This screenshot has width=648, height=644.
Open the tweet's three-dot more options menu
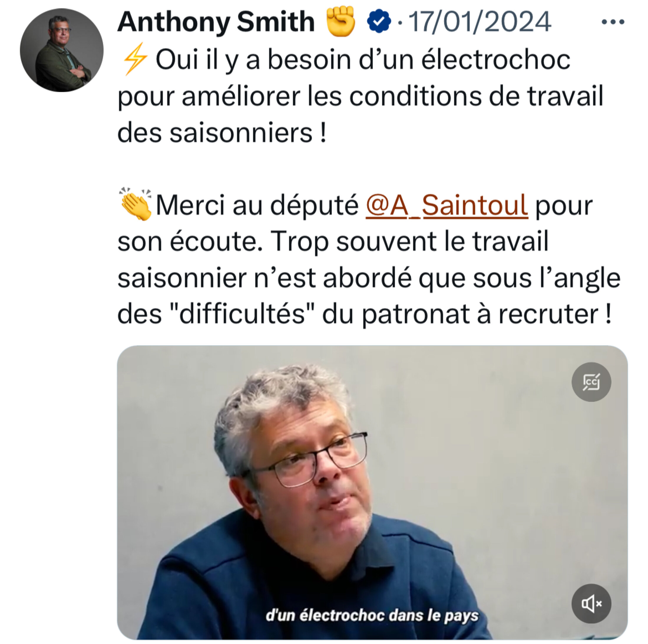(x=612, y=22)
